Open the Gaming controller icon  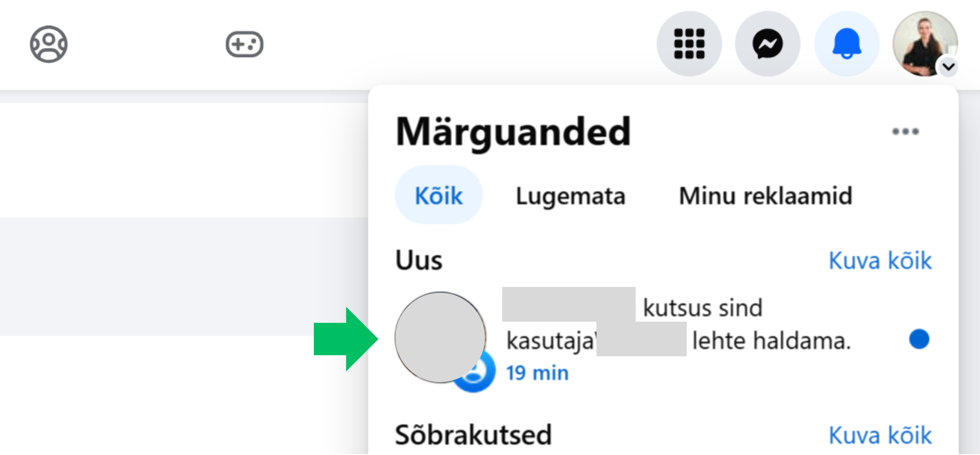244,44
